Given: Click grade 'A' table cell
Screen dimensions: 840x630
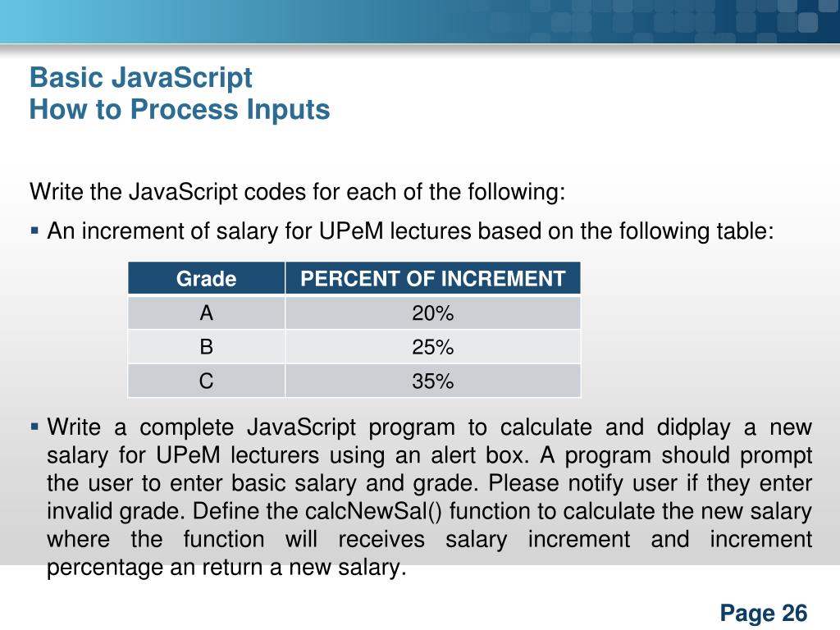Looking at the screenshot, I should (206, 313).
